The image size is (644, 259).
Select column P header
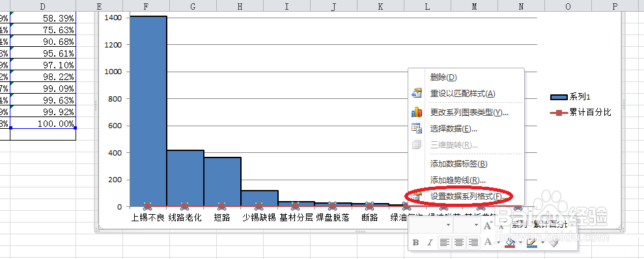[x=615, y=6]
